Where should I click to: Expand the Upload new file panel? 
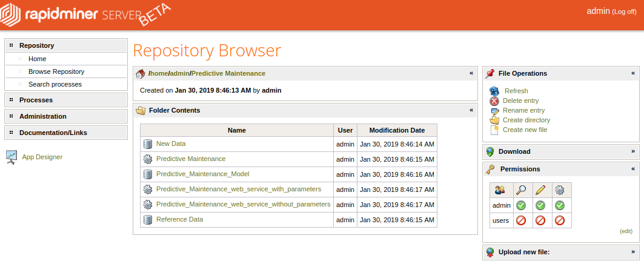coord(633,252)
